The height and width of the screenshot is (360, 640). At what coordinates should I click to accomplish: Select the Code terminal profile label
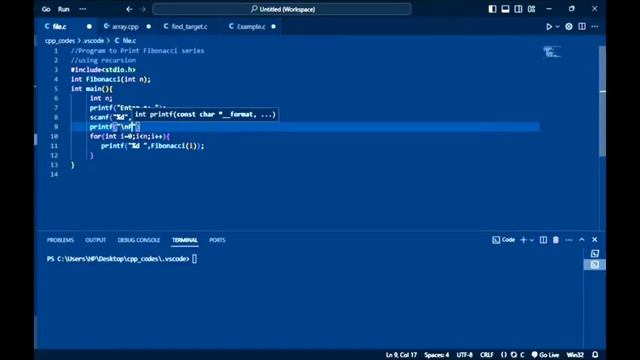click(504, 240)
